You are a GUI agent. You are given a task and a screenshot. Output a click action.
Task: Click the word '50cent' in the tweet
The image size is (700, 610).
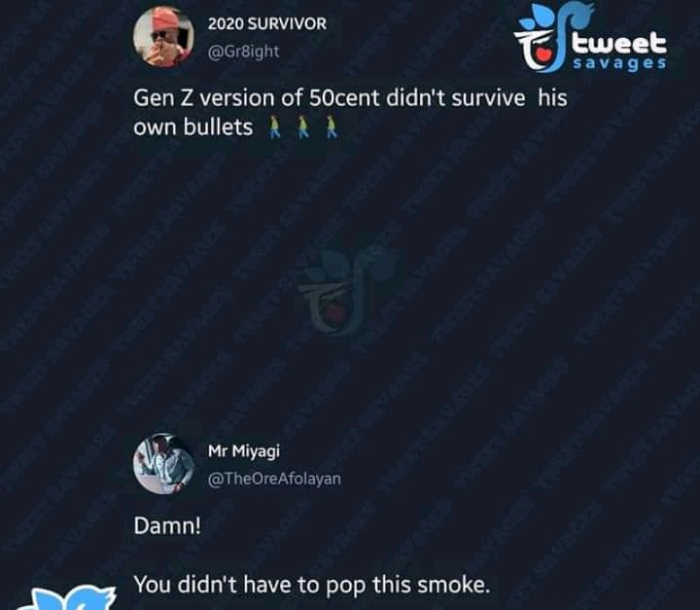pos(344,98)
